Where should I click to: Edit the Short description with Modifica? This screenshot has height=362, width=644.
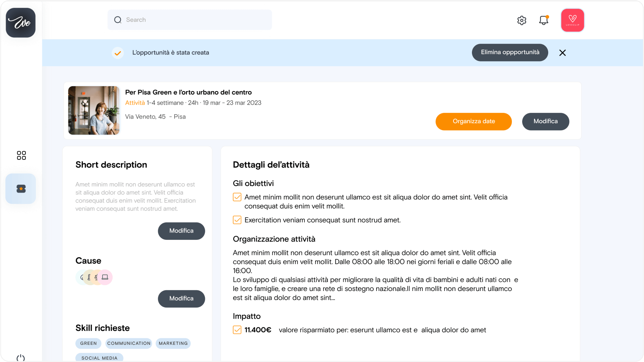pyautogui.click(x=181, y=231)
